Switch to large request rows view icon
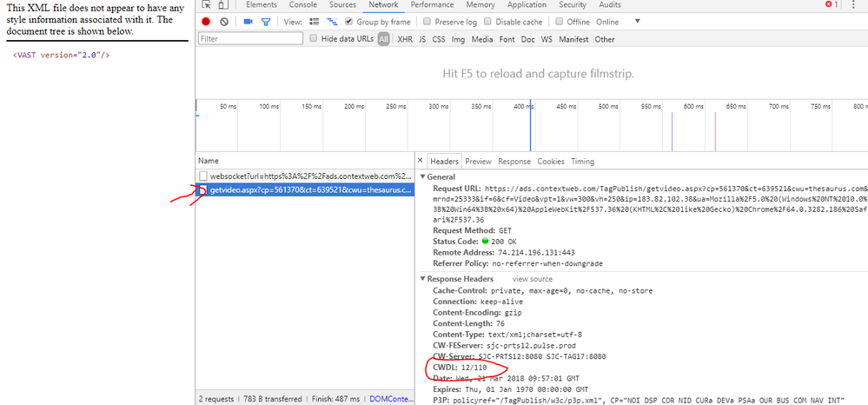 coord(315,22)
